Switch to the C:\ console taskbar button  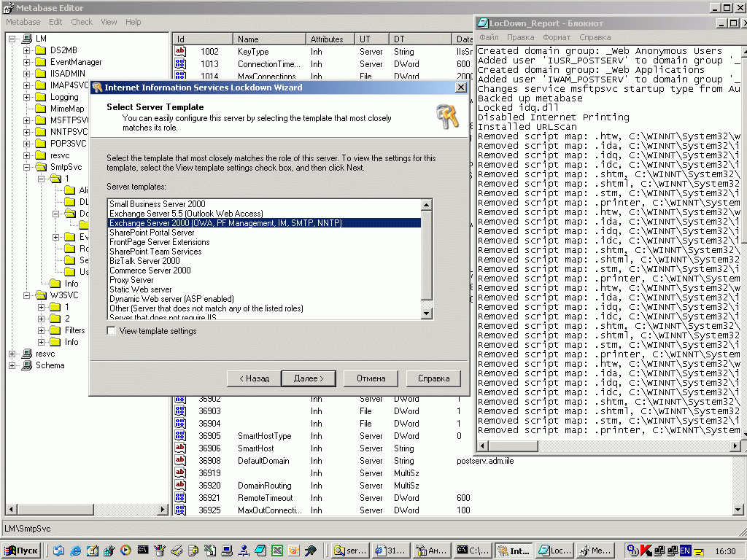473,551
